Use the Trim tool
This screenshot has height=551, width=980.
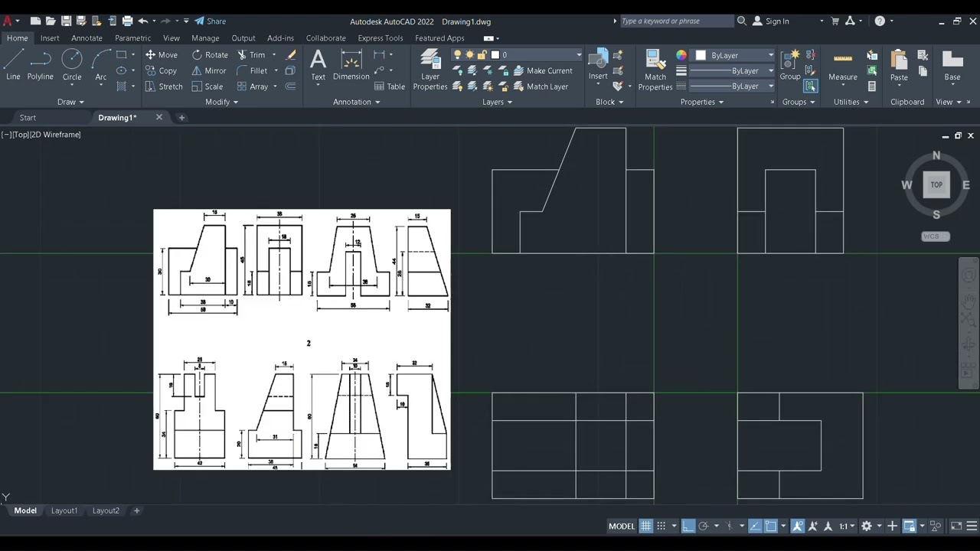[250, 55]
